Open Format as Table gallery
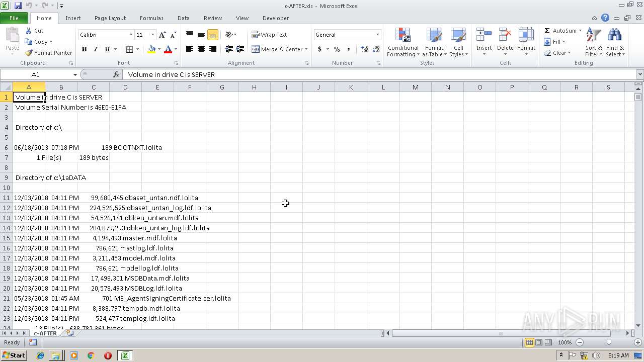The height and width of the screenshot is (362, 644). pyautogui.click(x=434, y=43)
